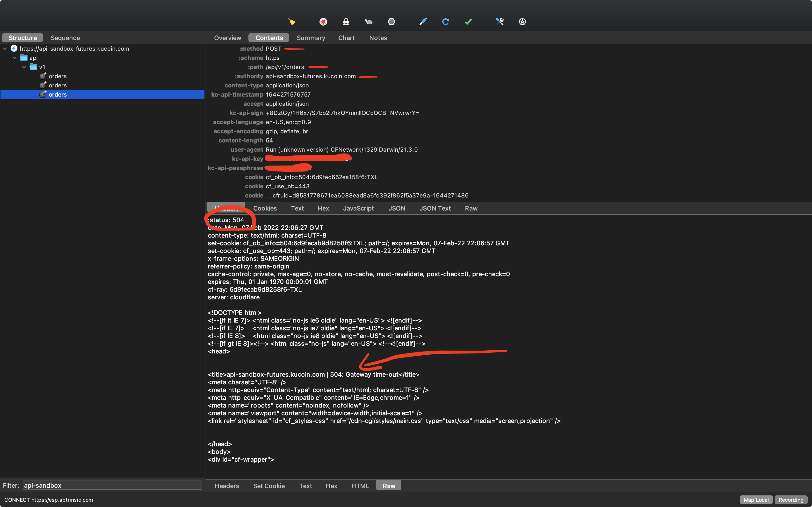Open proxy settings with the gear icon
The image size is (812, 507).
522,21
